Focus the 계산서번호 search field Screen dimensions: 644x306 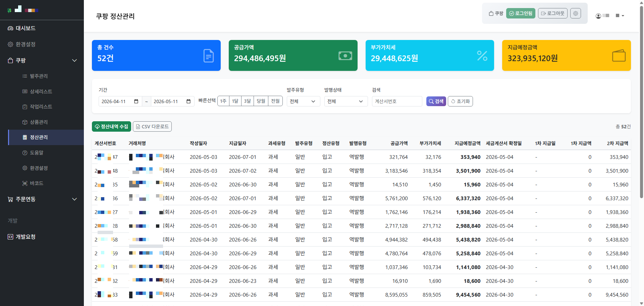[397, 101]
